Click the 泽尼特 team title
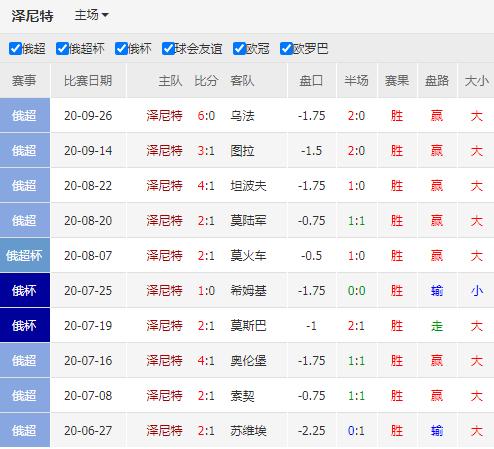The image size is (494, 449). pos(32,16)
